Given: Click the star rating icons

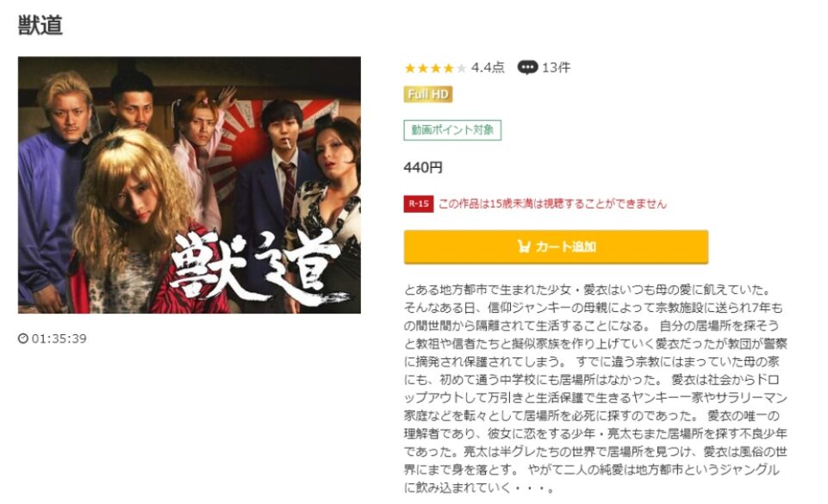Looking at the screenshot, I should (435, 68).
